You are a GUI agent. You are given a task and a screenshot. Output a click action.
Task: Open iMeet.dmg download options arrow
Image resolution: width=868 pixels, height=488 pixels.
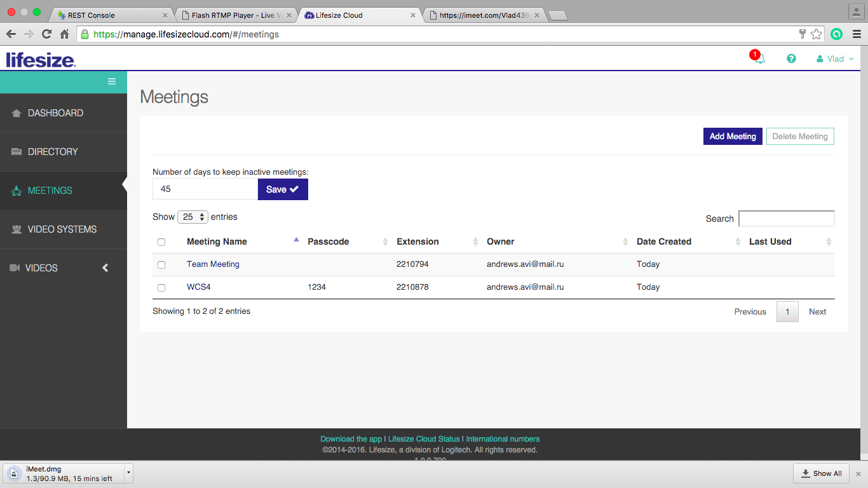(x=128, y=473)
